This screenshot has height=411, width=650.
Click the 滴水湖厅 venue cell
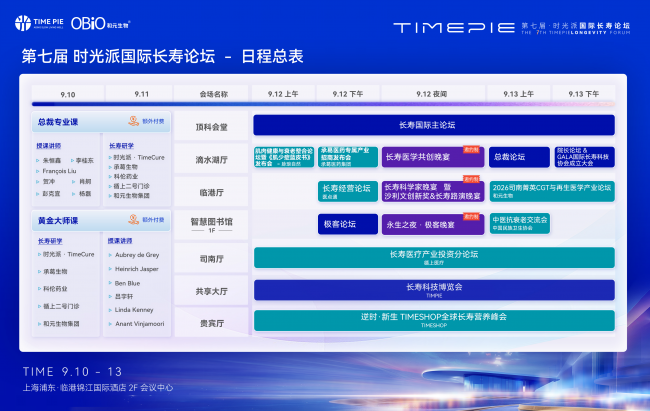(211, 159)
